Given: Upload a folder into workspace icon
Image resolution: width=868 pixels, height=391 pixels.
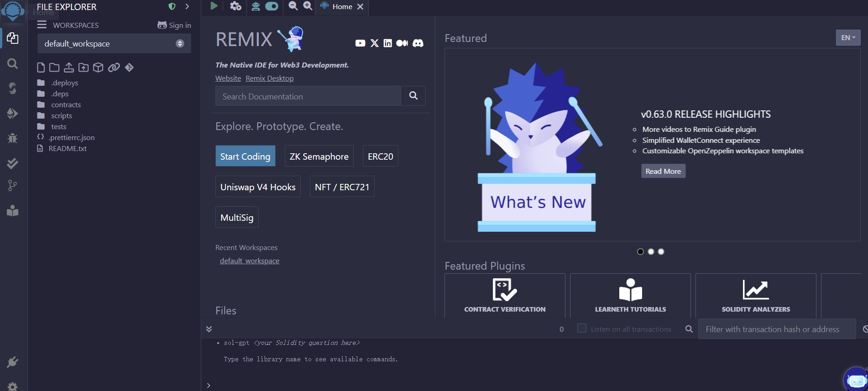Looking at the screenshot, I should pos(84,68).
